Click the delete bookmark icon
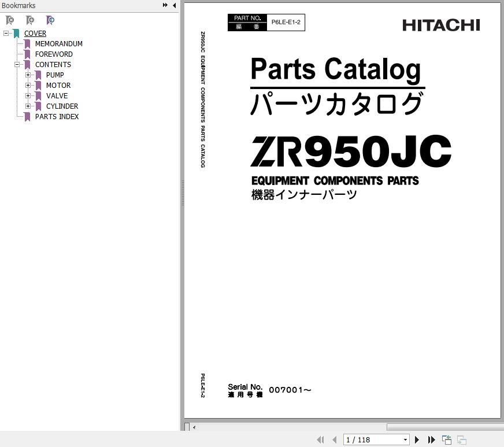504x447 pixels. [10, 20]
